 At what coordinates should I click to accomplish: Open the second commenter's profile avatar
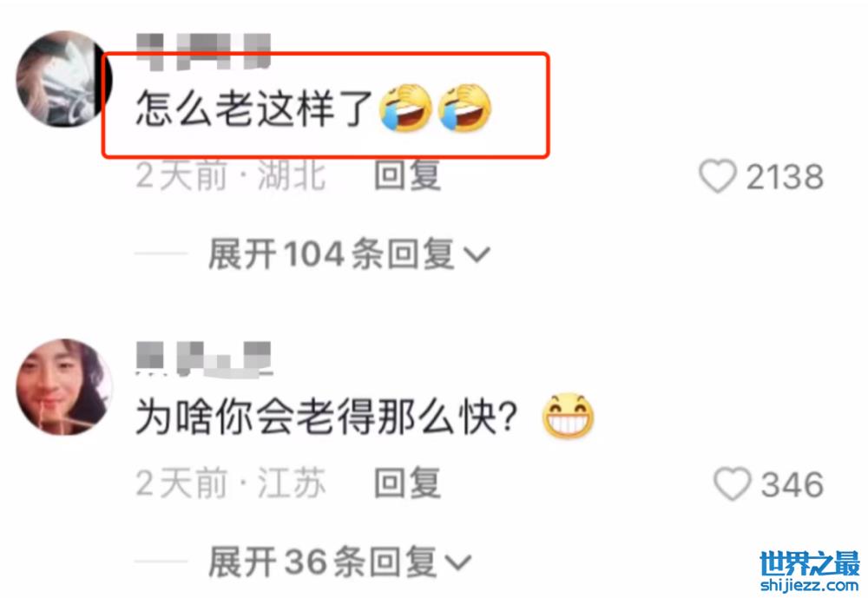coord(63,386)
